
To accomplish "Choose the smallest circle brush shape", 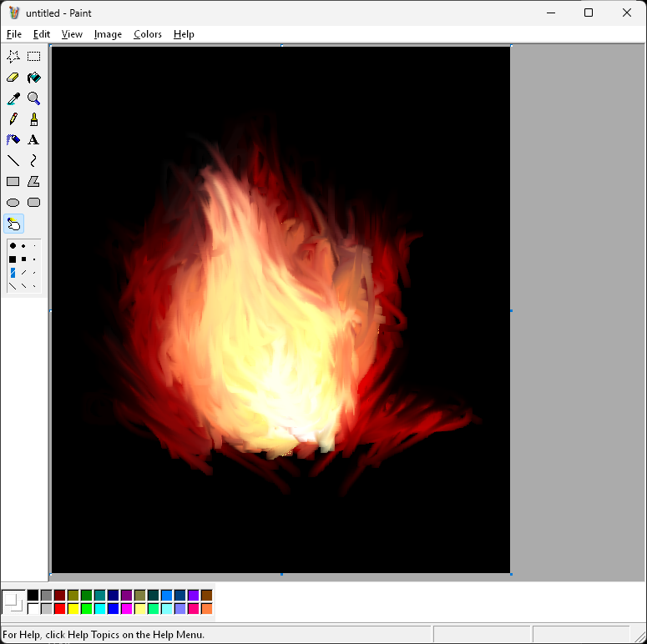I will tap(34, 246).
